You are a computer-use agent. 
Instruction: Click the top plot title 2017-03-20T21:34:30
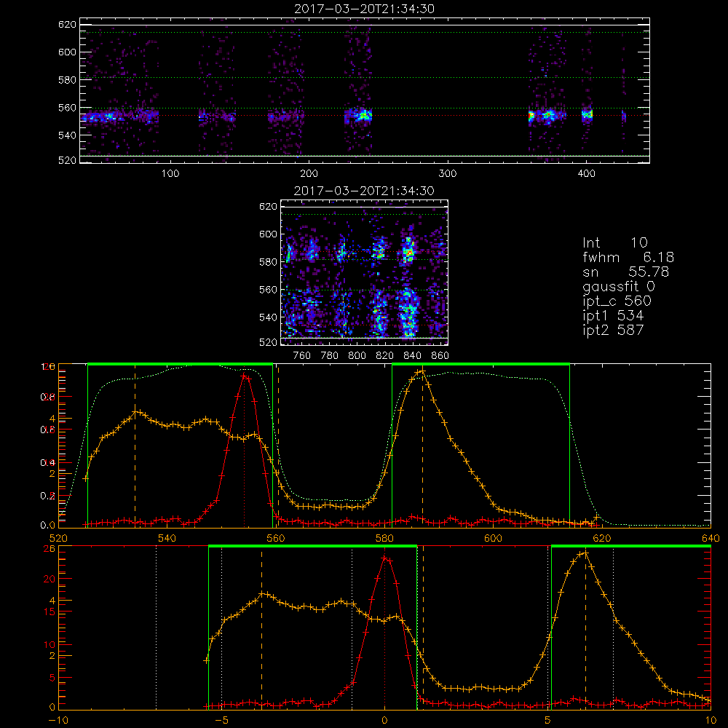[364, 9]
